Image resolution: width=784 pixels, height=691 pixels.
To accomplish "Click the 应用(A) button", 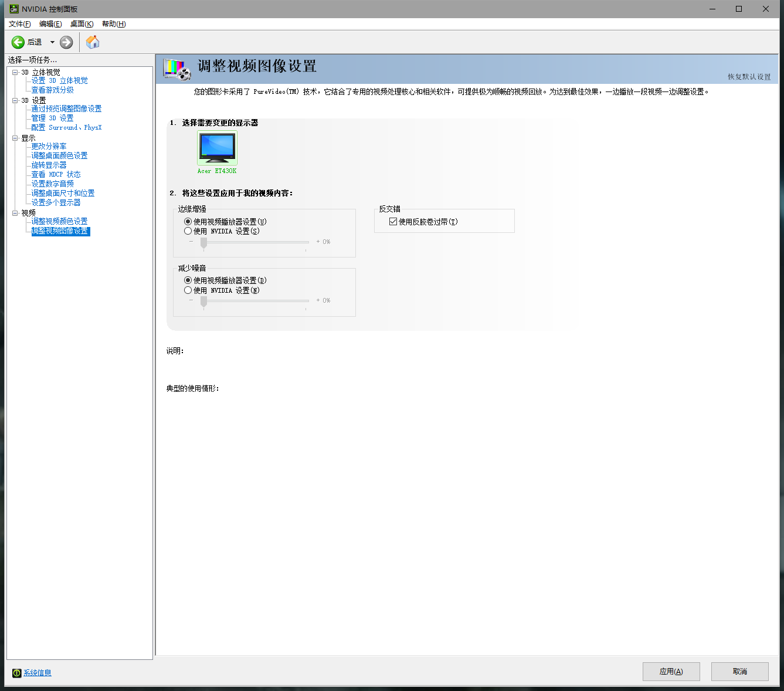I will click(x=671, y=672).
